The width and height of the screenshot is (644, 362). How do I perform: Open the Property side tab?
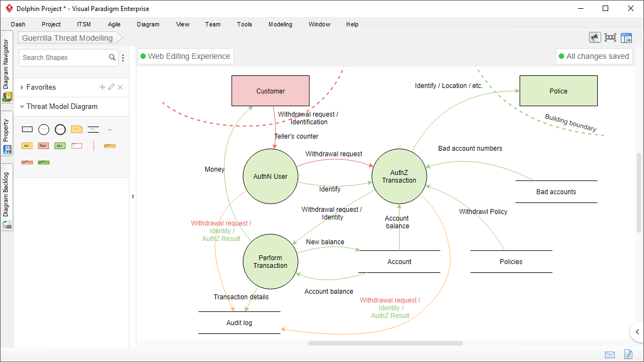pos(7,134)
